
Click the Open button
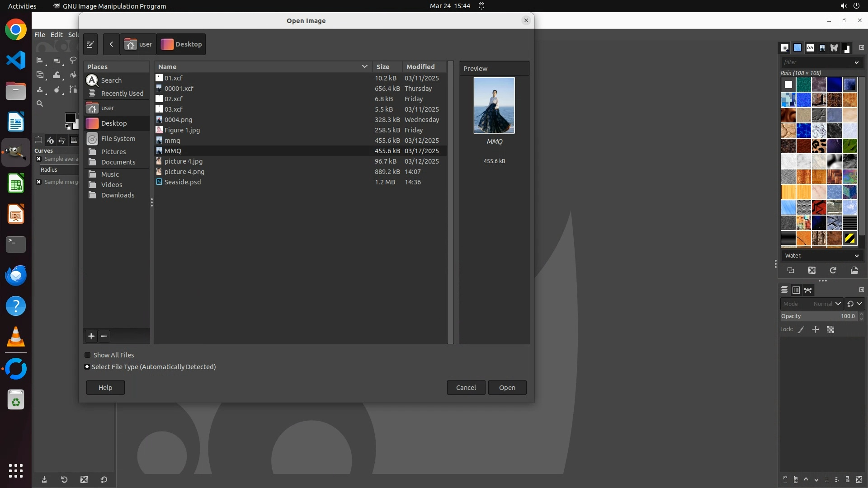click(x=507, y=388)
